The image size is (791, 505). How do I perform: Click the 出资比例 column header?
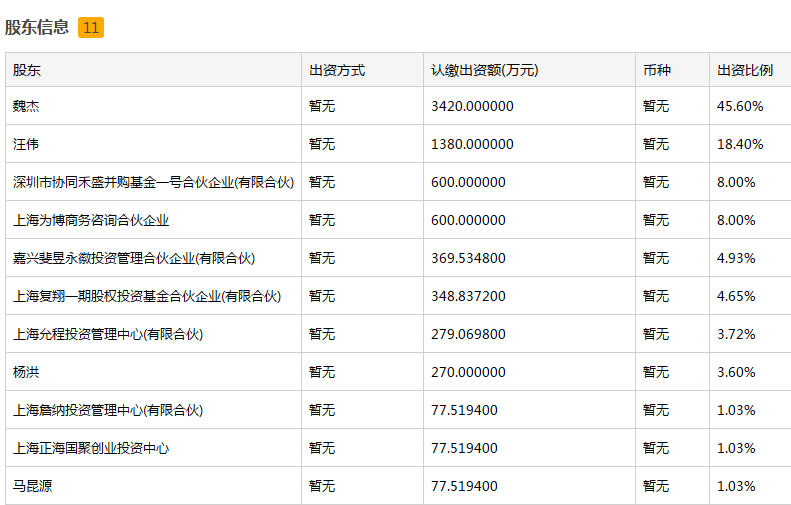[745, 70]
